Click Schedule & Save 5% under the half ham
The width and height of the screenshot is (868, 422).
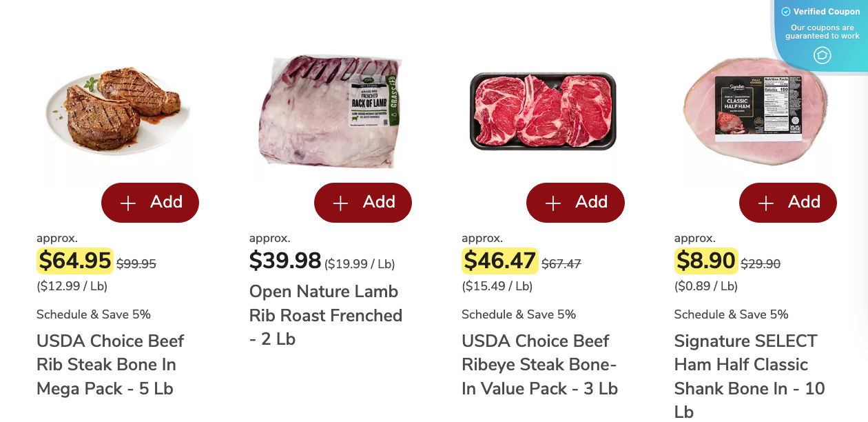730,314
